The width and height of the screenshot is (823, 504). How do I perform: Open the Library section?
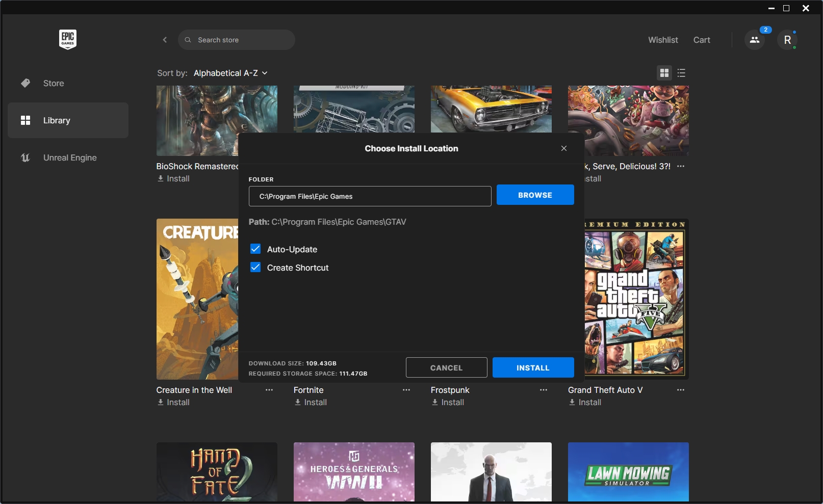pyautogui.click(x=68, y=120)
